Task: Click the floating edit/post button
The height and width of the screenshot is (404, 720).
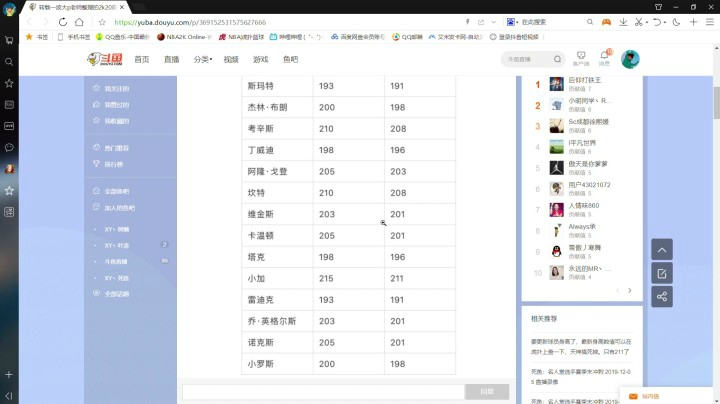Action: [x=662, y=273]
